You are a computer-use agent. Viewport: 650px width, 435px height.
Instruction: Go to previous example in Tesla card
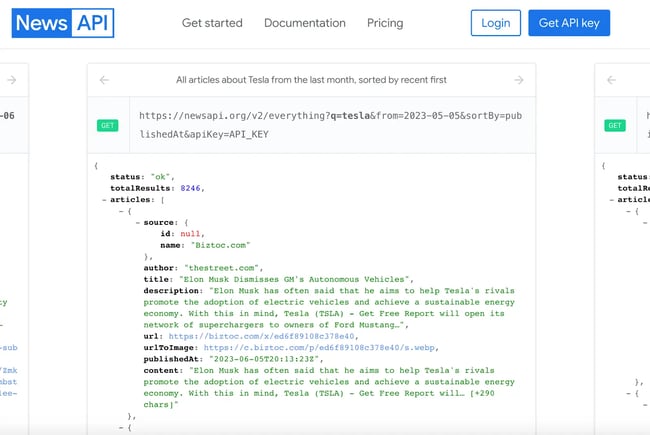[104, 80]
